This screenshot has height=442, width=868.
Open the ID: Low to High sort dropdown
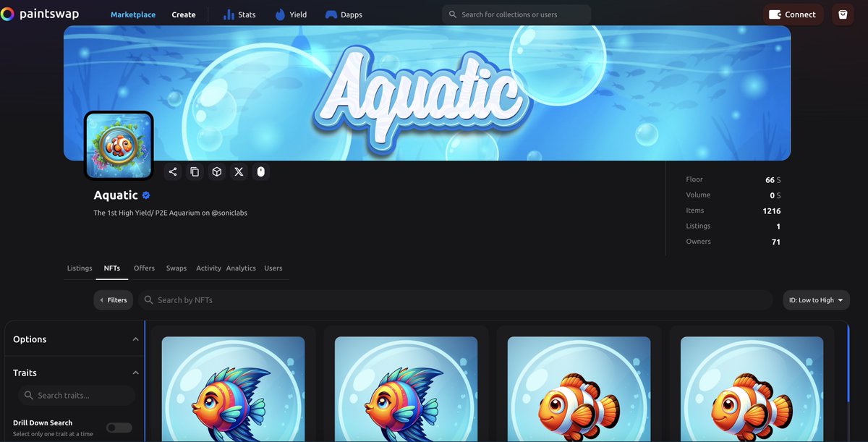click(816, 300)
